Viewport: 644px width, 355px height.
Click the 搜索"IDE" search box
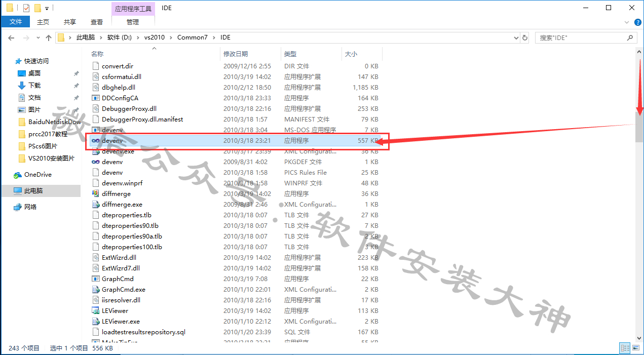pyautogui.click(x=581, y=37)
